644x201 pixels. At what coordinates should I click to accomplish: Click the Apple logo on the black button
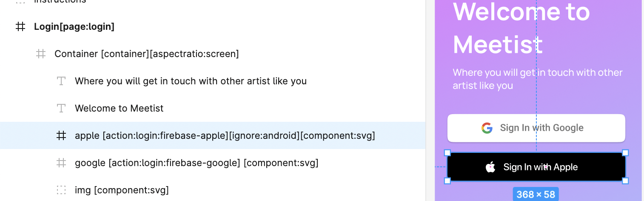490,167
